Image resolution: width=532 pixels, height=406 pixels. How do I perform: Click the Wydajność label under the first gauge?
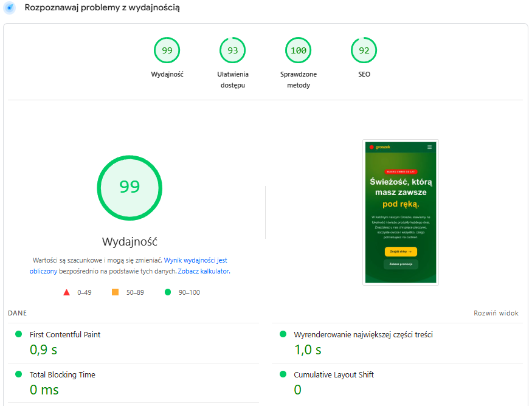(x=167, y=74)
